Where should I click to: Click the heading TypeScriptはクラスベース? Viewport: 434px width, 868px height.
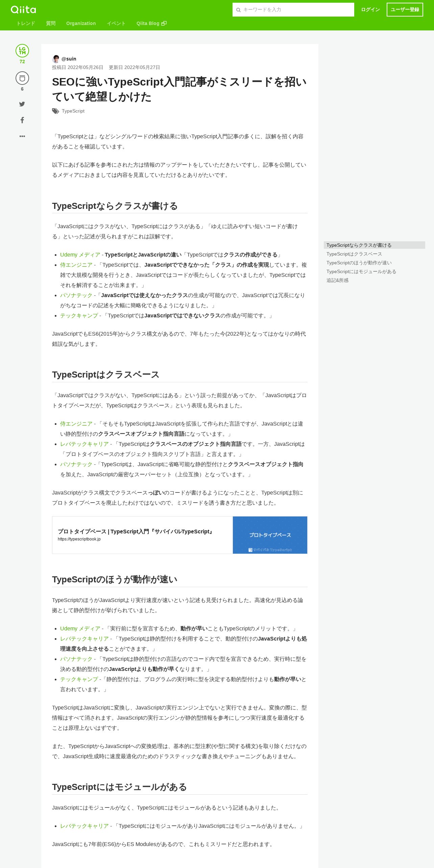105,375
